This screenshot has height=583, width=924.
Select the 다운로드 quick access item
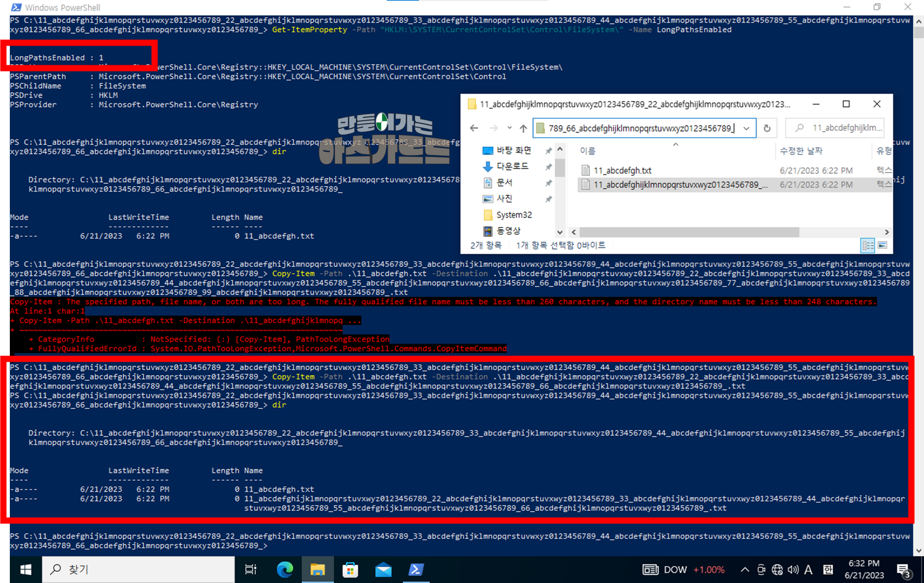click(x=512, y=166)
